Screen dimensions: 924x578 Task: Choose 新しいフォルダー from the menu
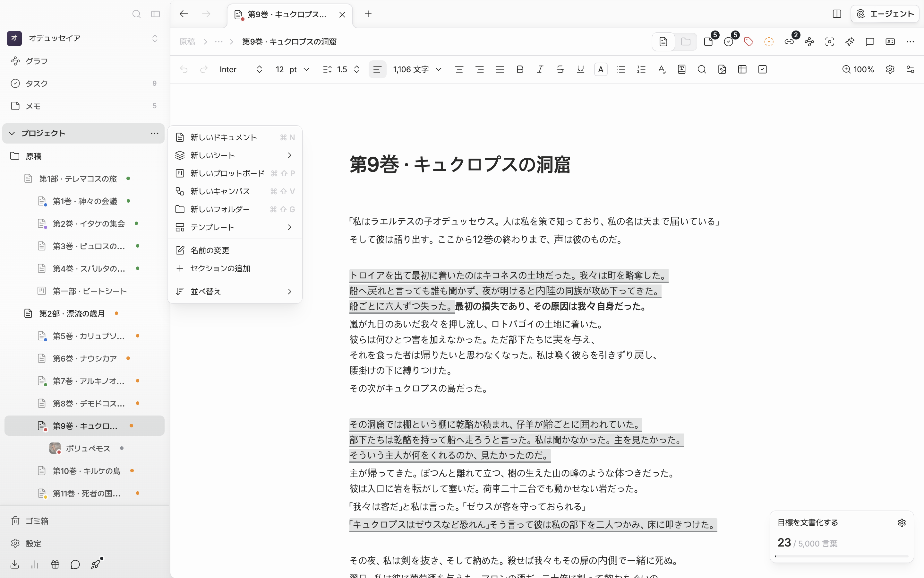click(x=235, y=209)
